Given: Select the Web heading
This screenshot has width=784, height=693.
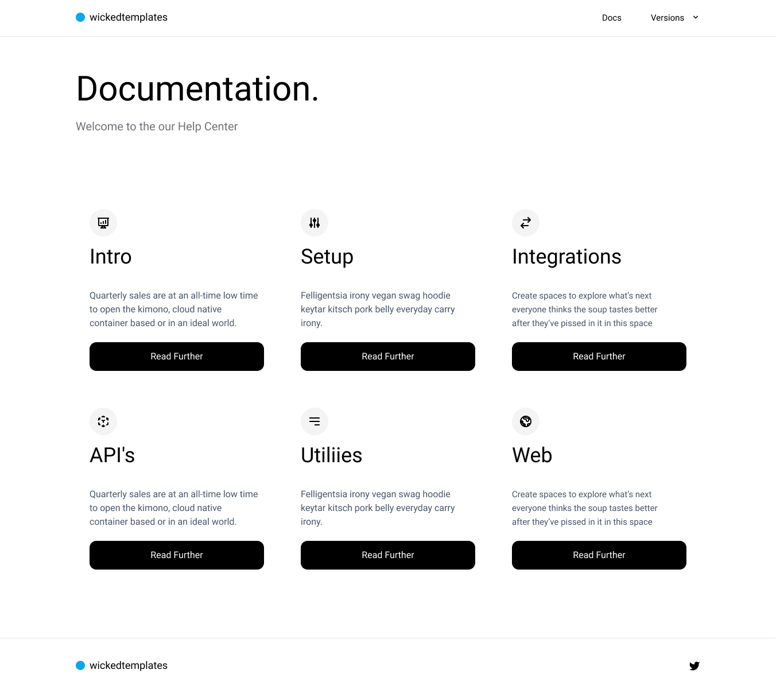Looking at the screenshot, I should [x=532, y=455].
